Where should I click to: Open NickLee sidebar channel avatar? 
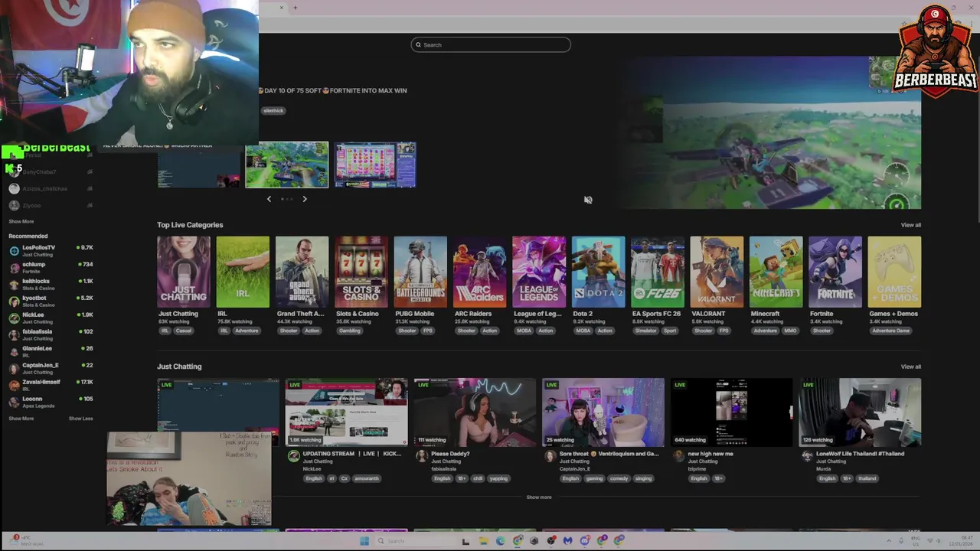[x=14, y=318]
